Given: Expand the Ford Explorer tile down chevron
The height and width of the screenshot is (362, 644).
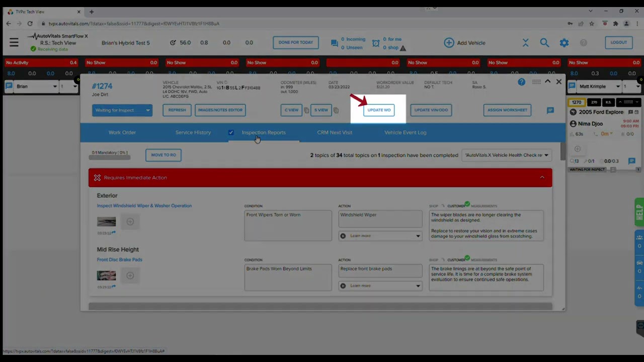Looking at the screenshot, I should click(x=636, y=102).
